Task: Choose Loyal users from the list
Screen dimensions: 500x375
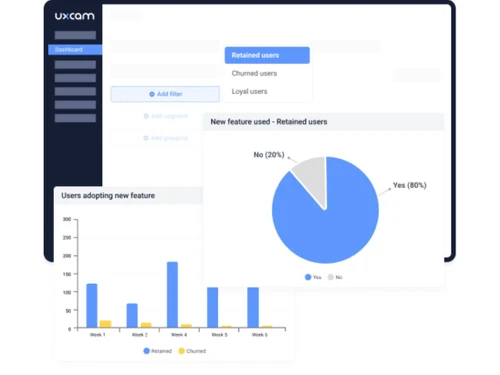Action: (249, 91)
